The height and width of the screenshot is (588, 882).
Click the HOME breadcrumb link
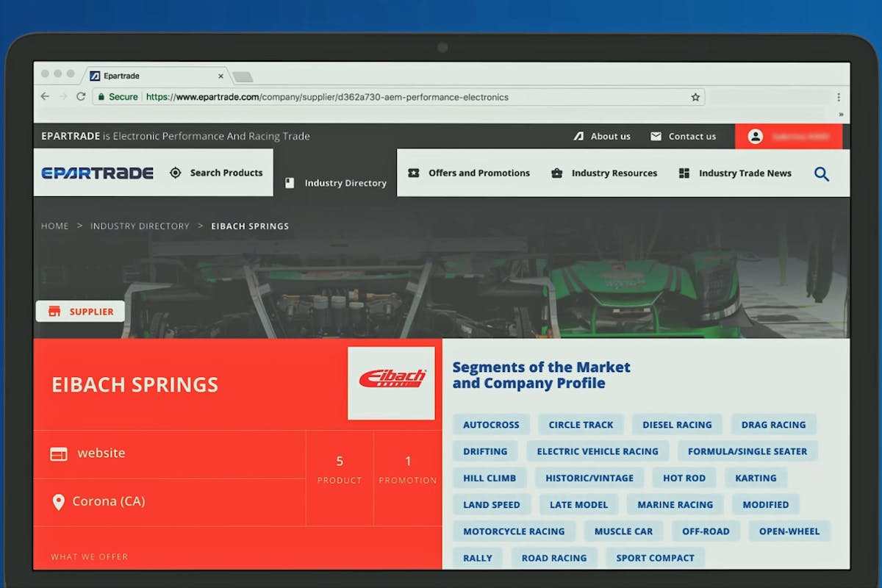55,226
